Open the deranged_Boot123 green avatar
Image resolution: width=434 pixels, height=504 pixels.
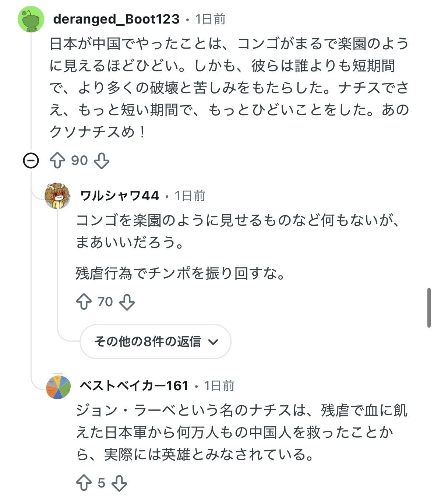point(31,19)
